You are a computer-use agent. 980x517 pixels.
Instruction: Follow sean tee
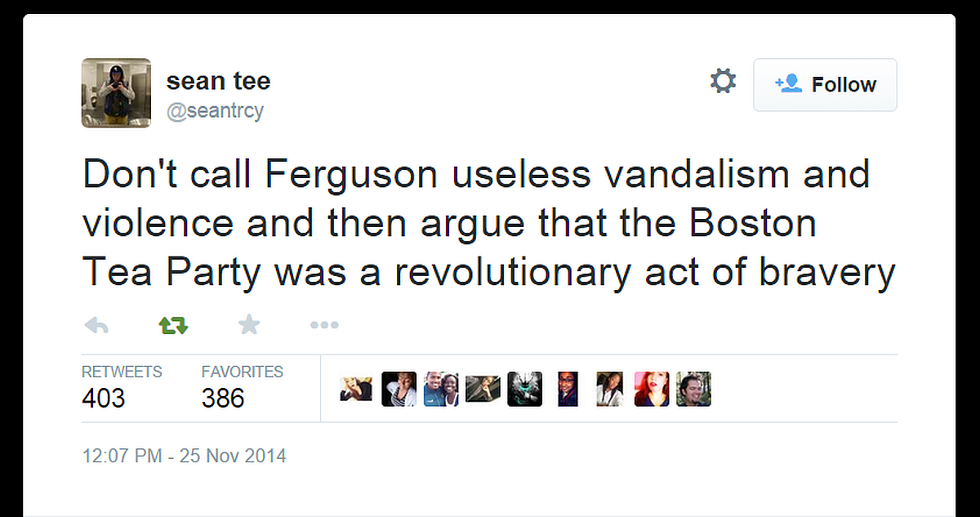coord(825,84)
